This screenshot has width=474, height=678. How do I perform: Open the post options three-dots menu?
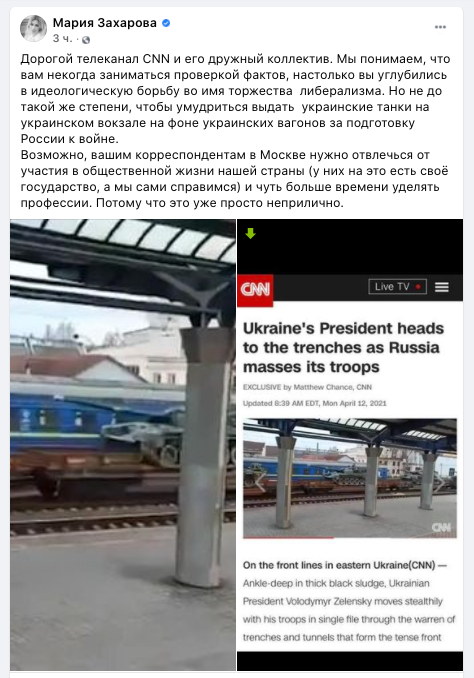[440, 27]
